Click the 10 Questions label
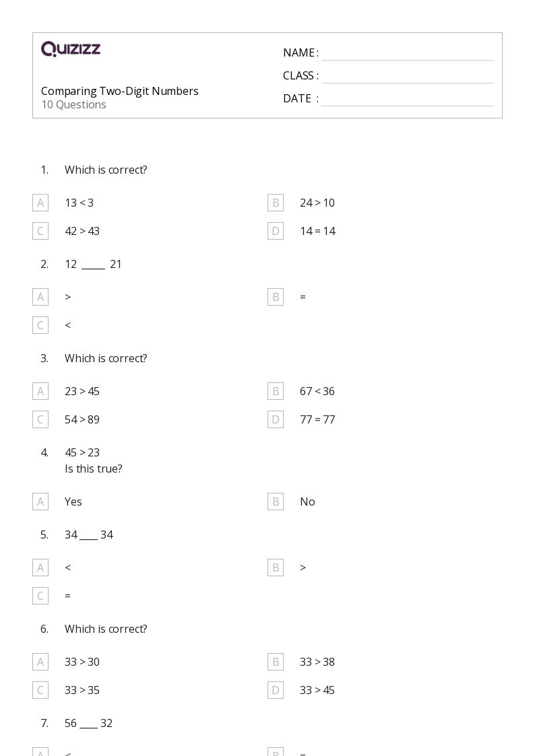 click(x=74, y=104)
